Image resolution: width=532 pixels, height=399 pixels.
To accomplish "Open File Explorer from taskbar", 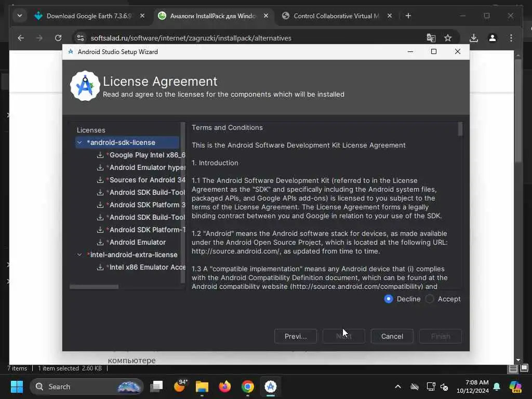I will (202, 387).
